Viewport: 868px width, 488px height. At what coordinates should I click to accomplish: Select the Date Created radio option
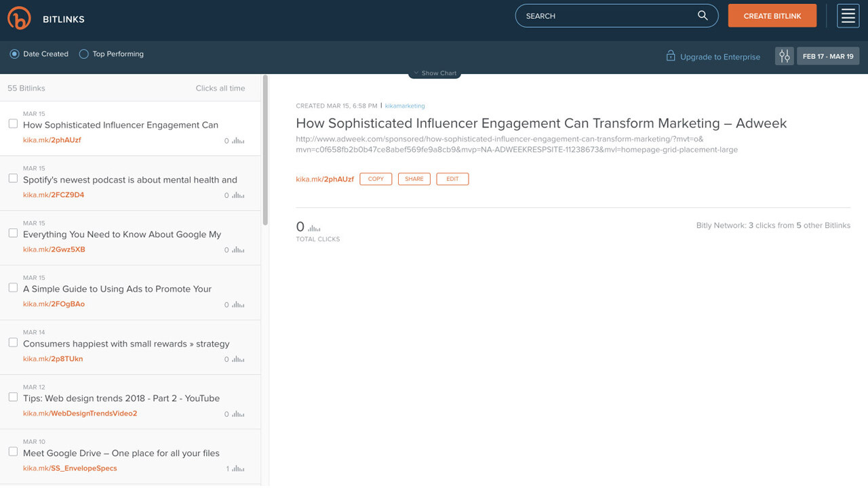click(14, 54)
